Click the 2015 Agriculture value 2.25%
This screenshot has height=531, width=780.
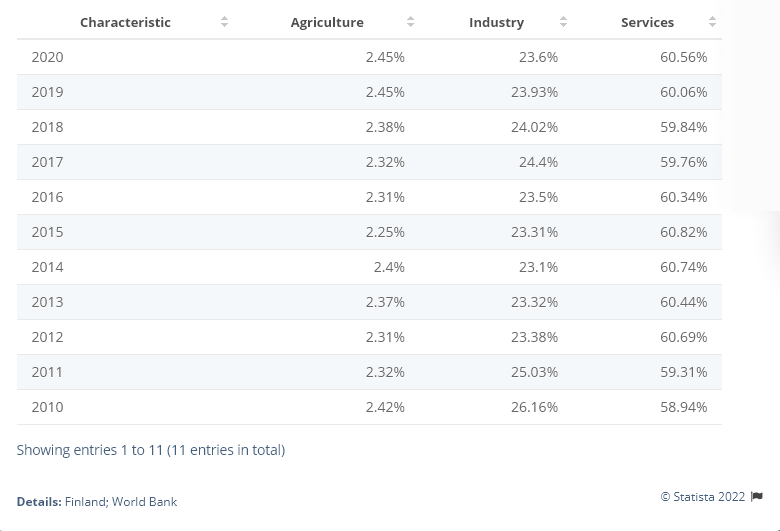[x=385, y=232]
